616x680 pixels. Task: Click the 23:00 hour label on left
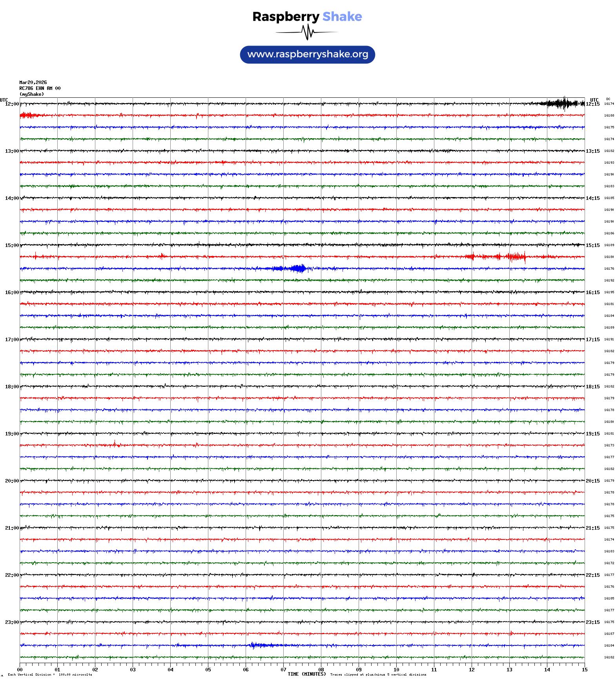[x=12, y=622]
